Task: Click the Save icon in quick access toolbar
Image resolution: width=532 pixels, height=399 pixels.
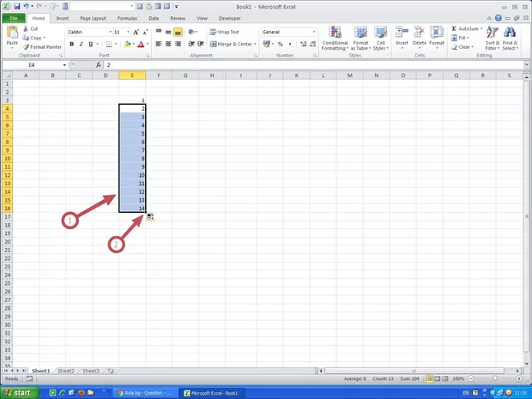Action: click(17, 6)
